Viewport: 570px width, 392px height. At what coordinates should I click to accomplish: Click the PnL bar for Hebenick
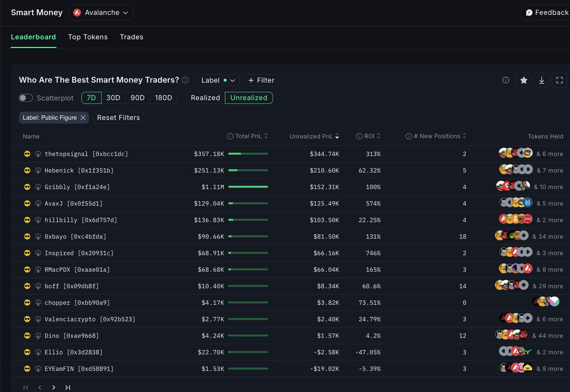248,170
